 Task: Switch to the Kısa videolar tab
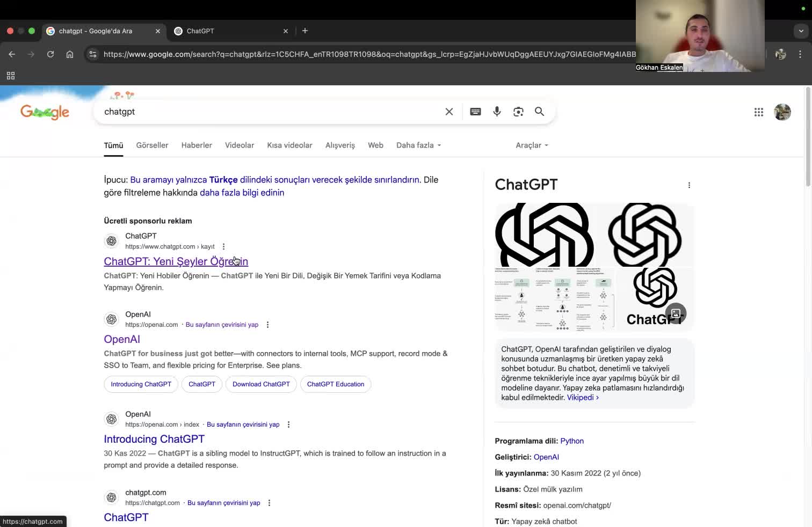pyautogui.click(x=289, y=145)
